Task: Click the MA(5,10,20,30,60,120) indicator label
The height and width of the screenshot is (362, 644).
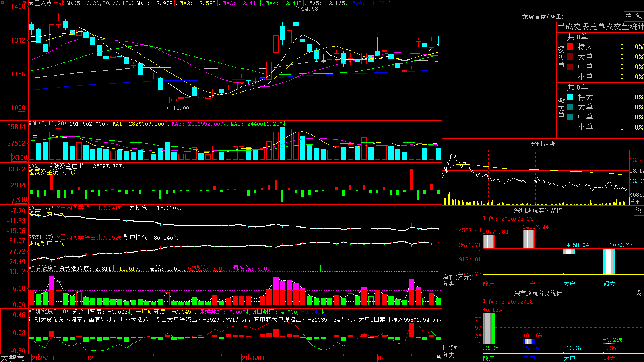Action: tap(100, 3)
